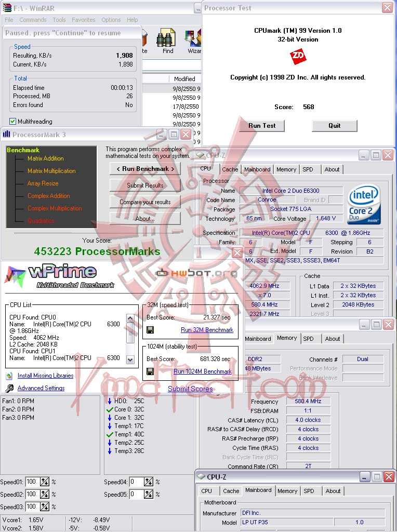This screenshot has width=397, height=532.
Task: Adjust the Speed05 spinner control
Action: point(149,495)
